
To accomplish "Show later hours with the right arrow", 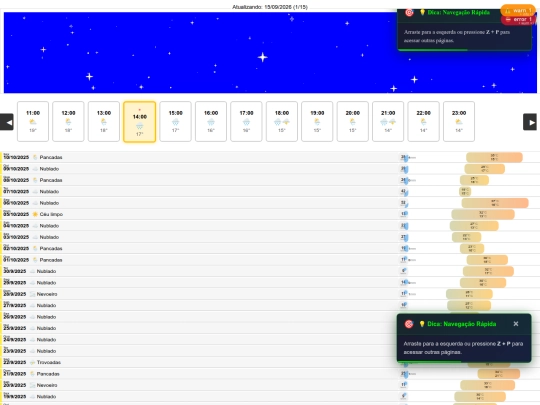I will pyautogui.click(x=530, y=122).
